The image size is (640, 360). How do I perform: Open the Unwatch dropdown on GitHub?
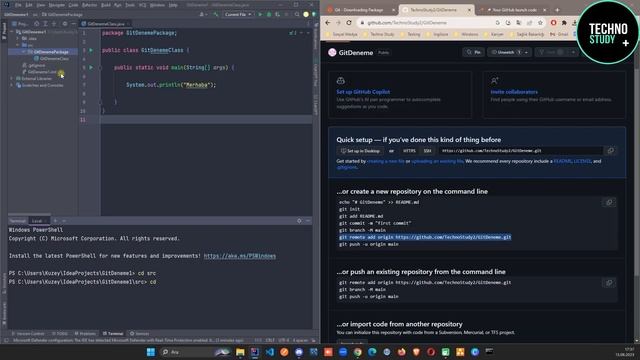click(x=509, y=52)
